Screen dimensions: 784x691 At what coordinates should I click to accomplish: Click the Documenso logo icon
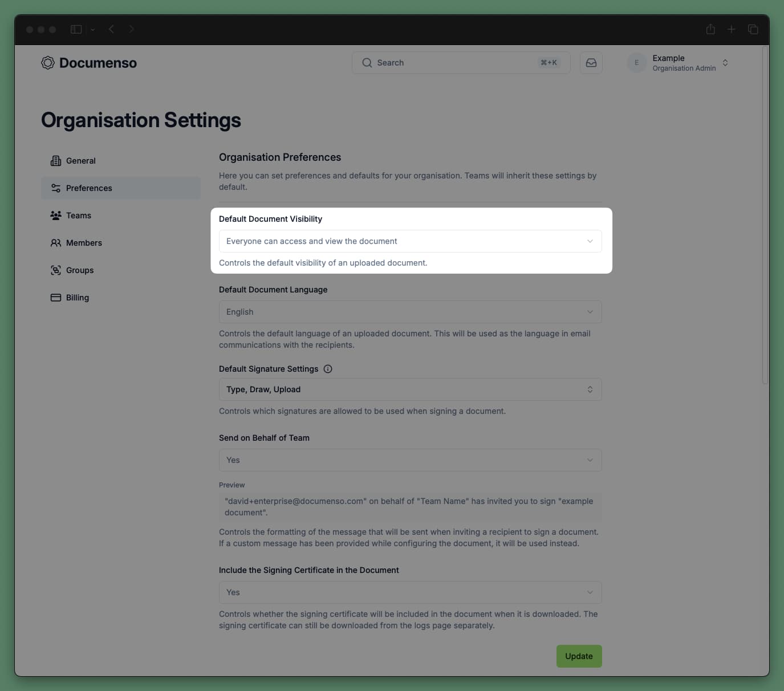(47, 63)
